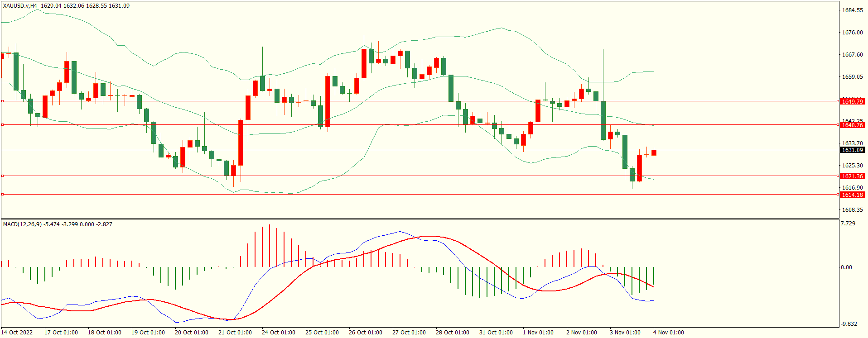Screen dimensions: 868x338
Task: Click the 18 Oct 01:00 time label
Action: pyautogui.click(x=105, y=332)
